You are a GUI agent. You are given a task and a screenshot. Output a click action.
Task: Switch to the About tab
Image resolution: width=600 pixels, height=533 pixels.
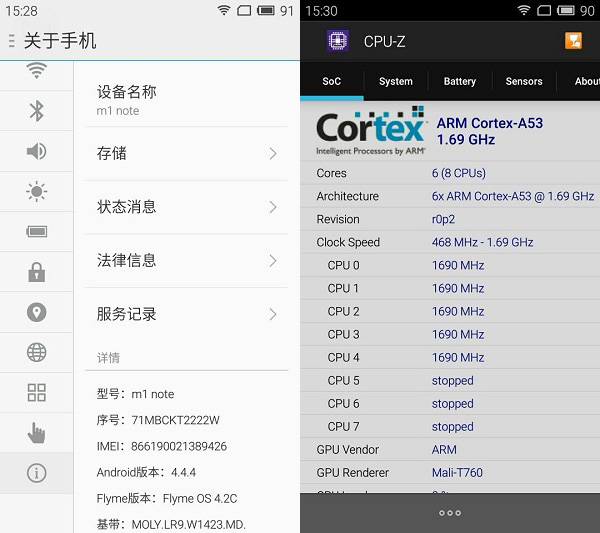tap(579, 81)
